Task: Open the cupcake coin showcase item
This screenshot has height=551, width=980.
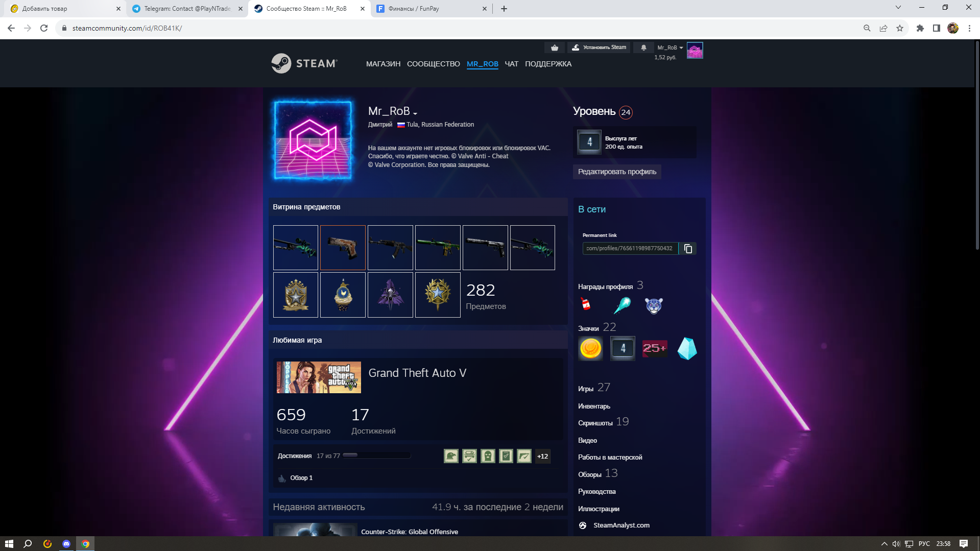Action: point(343,295)
